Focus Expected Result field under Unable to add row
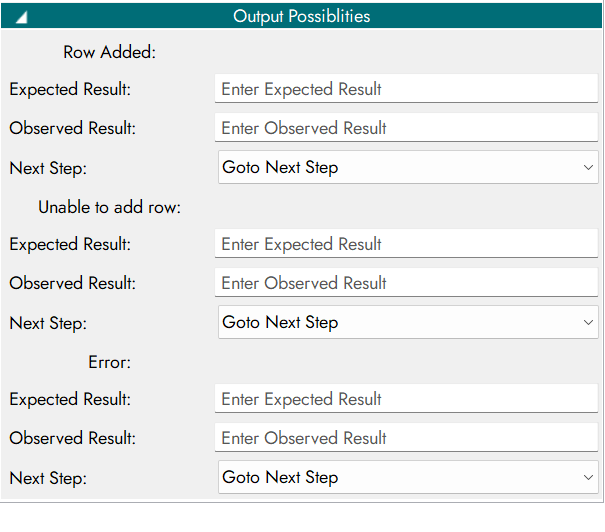Viewport: 605px width, 532px height. (x=406, y=244)
